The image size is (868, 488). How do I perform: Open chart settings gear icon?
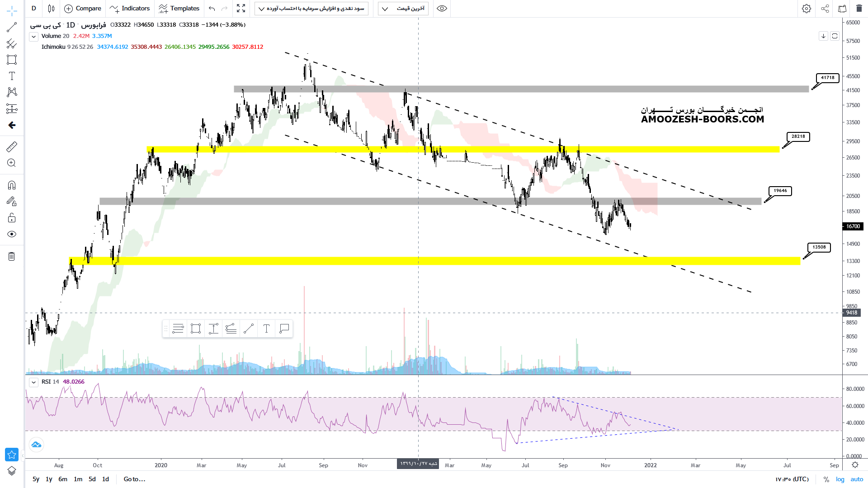[806, 9]
